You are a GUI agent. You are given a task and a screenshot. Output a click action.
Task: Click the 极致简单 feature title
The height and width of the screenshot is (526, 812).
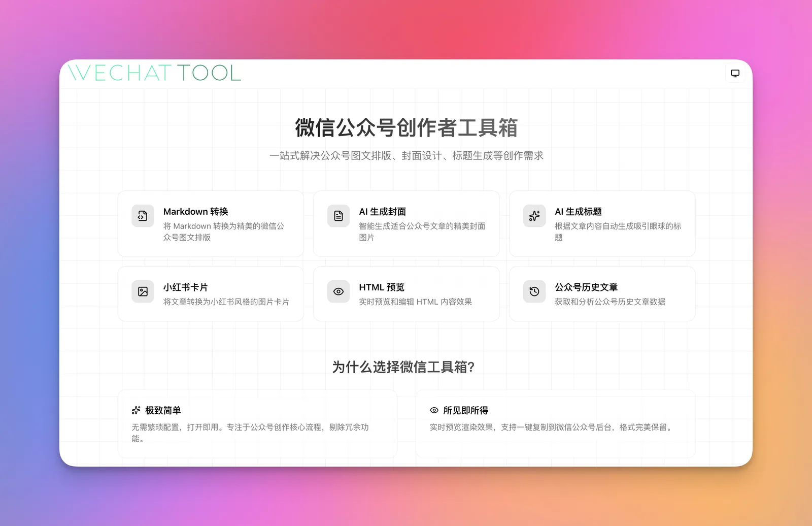(x=163, y=410)
